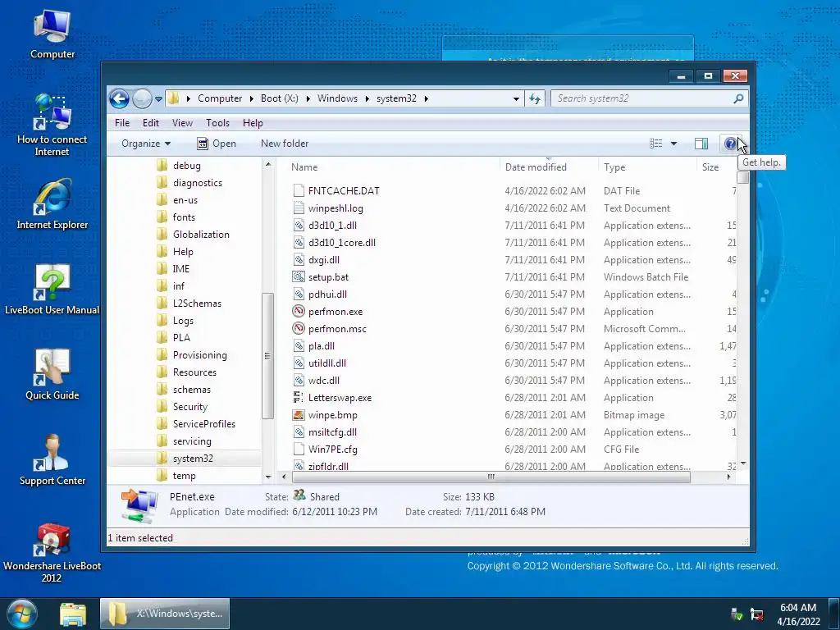Screen dimensions: 840x630
Task: Open How to connect Internet shortcut
Action: [x=52, y=126]
